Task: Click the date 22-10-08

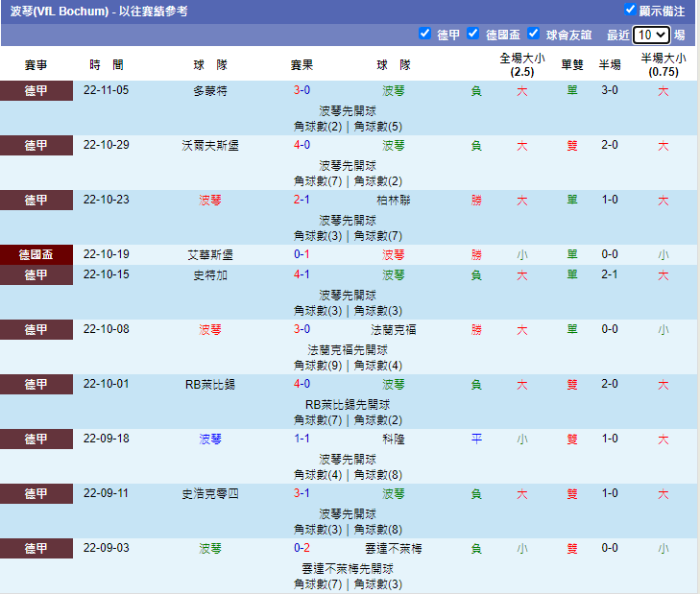Action: point(107,329)
